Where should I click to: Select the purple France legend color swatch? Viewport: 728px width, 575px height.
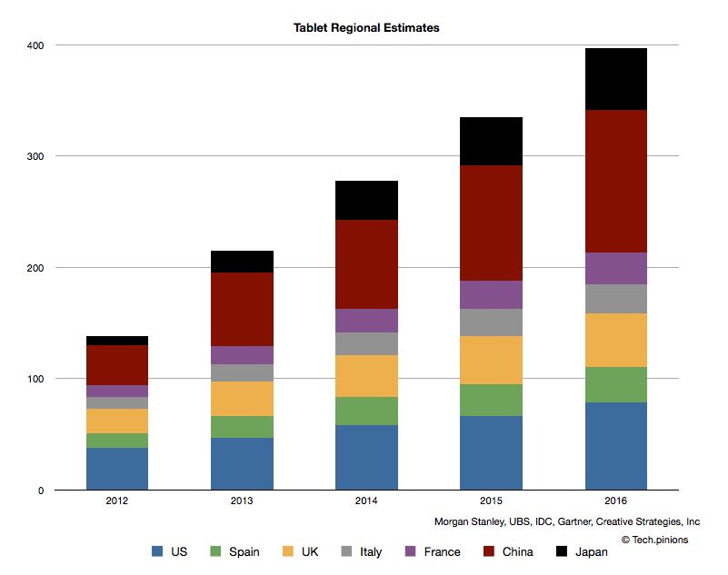[x=411, y=550]
